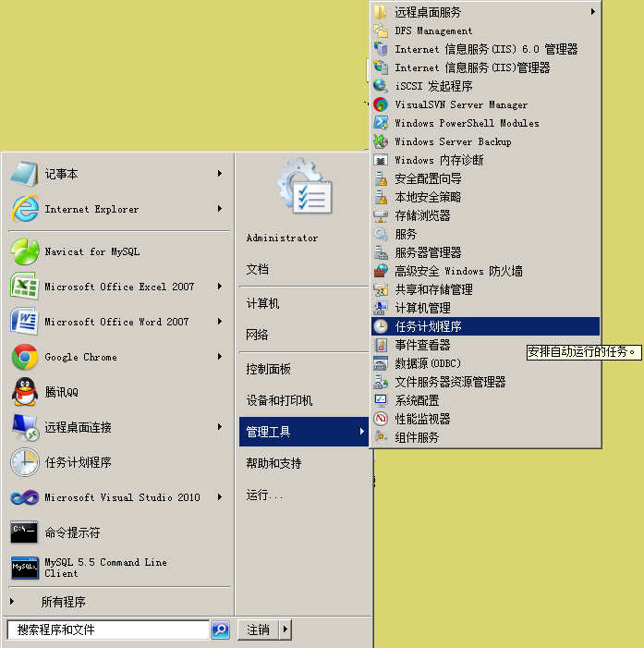Viewport: 644px width, 648px height.
Task: Open the DFS Management icon
Action: tap(381, 31)
